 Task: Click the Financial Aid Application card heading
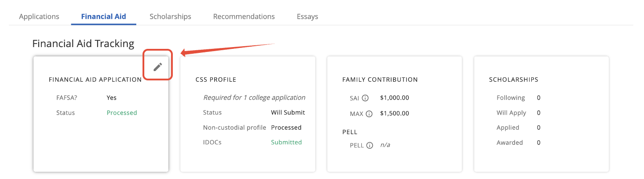95,80
